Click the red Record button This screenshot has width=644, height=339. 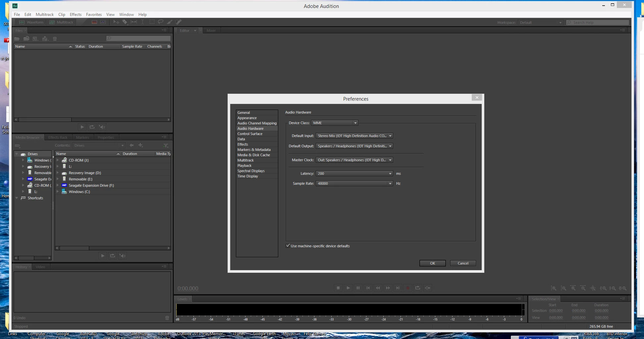click(x=408, y=288)
